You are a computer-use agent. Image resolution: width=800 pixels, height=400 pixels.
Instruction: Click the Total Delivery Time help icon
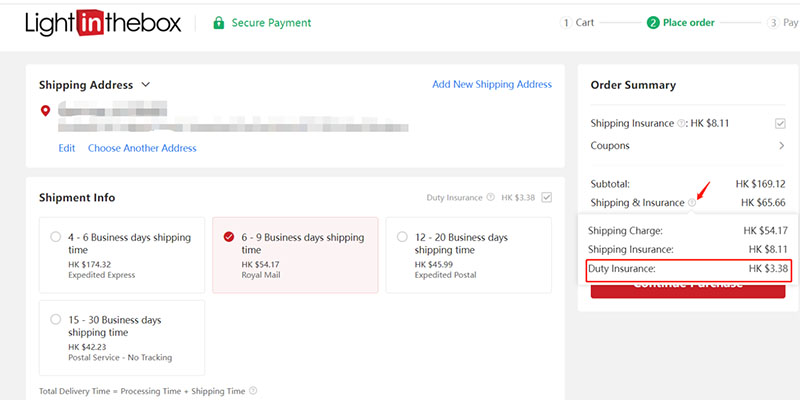pyautogui.click(x=253, y=391)
